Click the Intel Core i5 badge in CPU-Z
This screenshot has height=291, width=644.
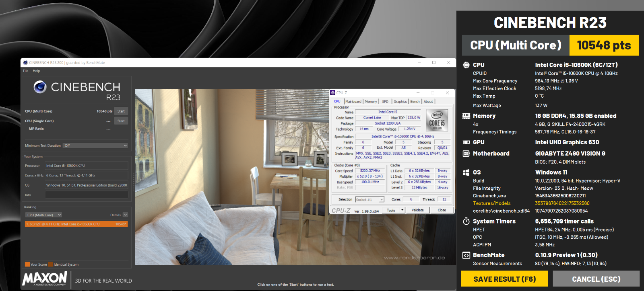coord(437,120)
